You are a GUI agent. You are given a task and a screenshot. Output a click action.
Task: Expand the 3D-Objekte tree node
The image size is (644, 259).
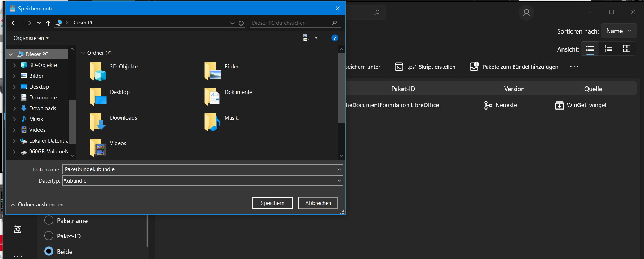(14, 65)
